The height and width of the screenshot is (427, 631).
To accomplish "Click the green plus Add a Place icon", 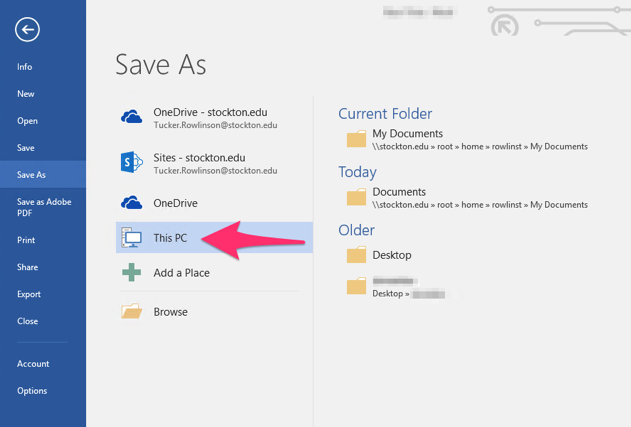I will [x=132, y=272].
